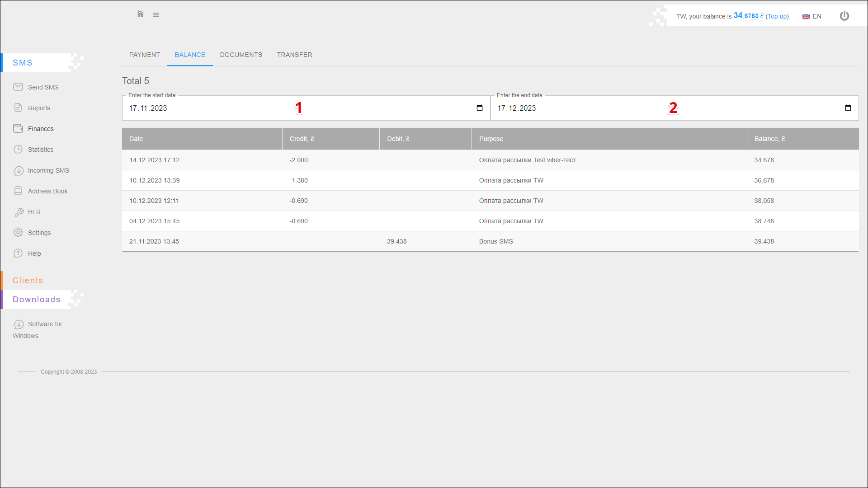Open Address Book icon
The image size is (868, 488).
pos(18,191)
